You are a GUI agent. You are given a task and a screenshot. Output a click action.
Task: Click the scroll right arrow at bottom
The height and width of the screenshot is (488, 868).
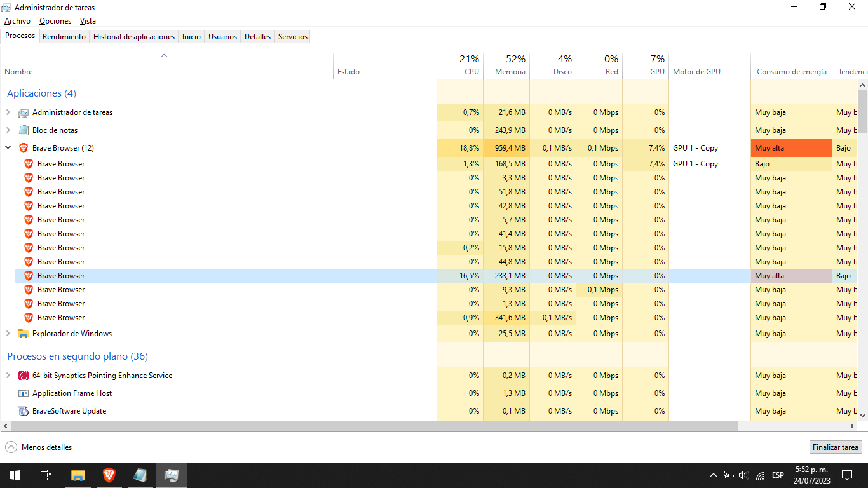coord(852,426)
